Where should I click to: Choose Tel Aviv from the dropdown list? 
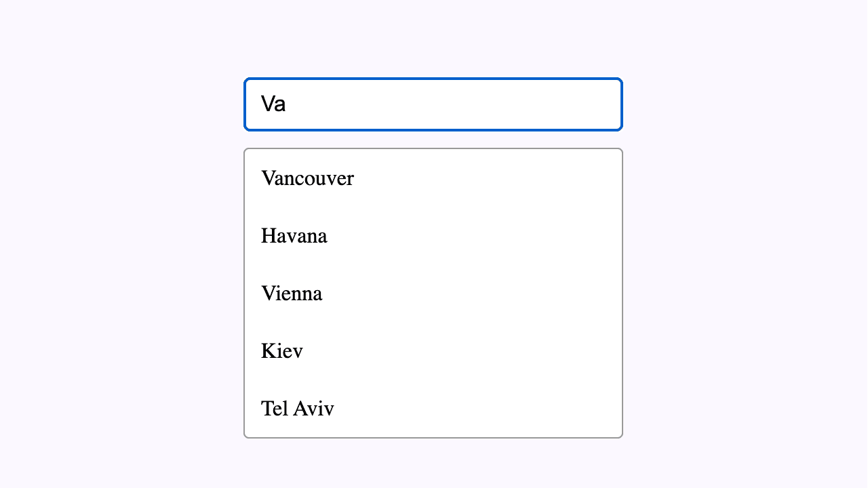(x=297, y=408)
